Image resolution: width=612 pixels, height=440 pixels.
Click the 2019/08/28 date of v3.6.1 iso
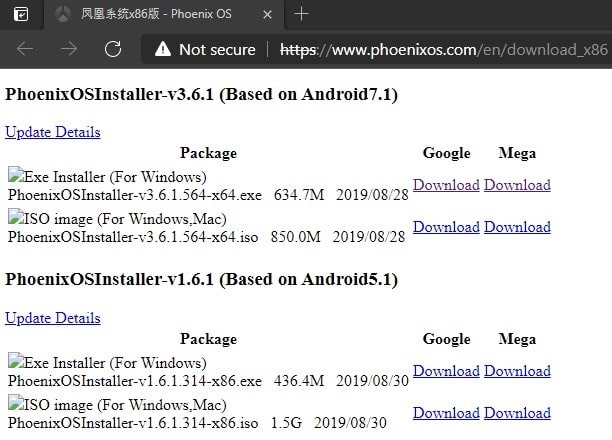369,237
